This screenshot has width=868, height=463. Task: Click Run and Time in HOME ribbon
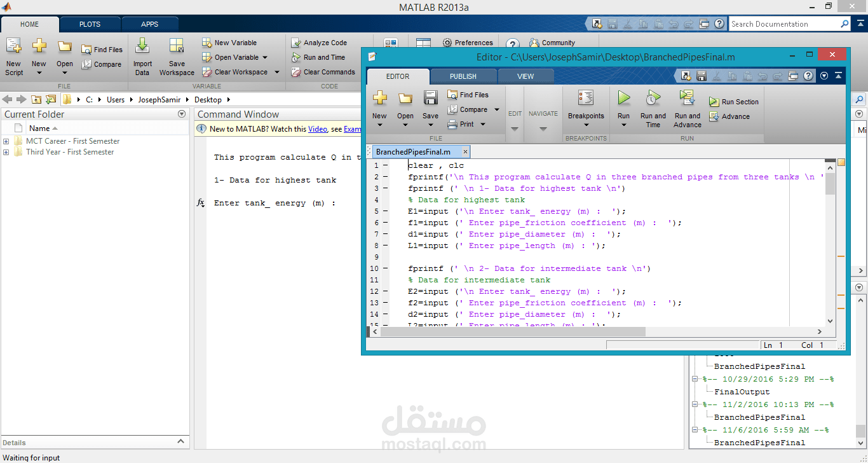pos(318,57)
